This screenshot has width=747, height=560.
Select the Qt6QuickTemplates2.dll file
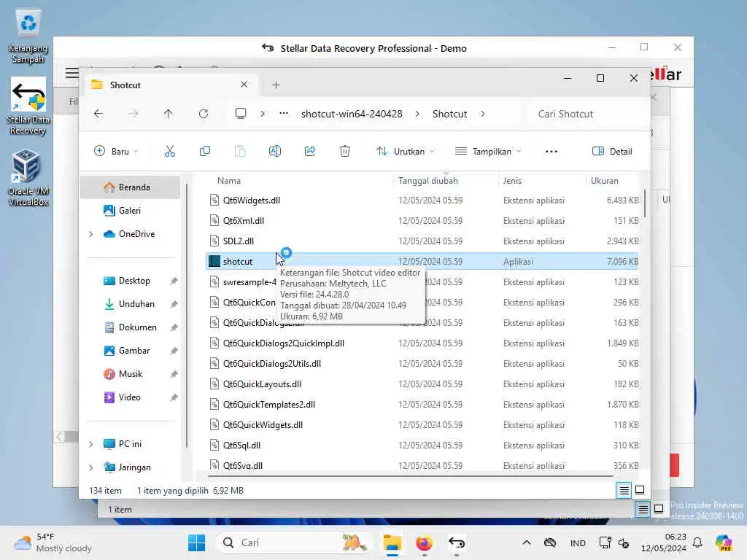pos(422,404)
